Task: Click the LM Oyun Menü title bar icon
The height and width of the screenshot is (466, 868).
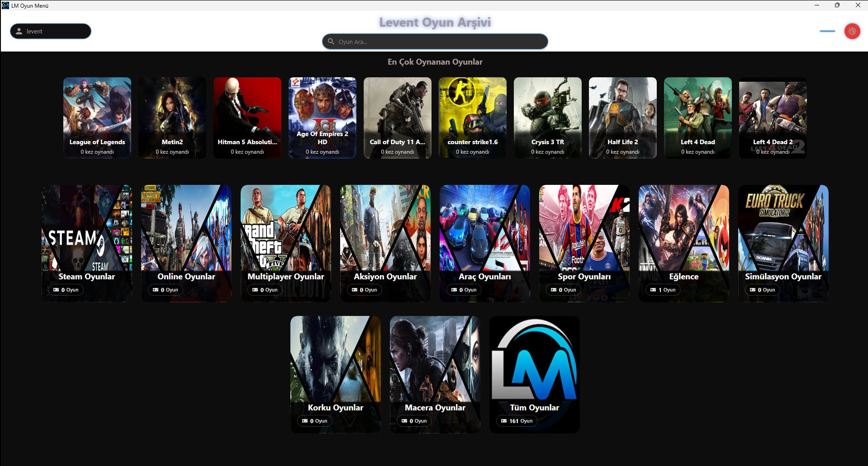Action: click(5, 5)
